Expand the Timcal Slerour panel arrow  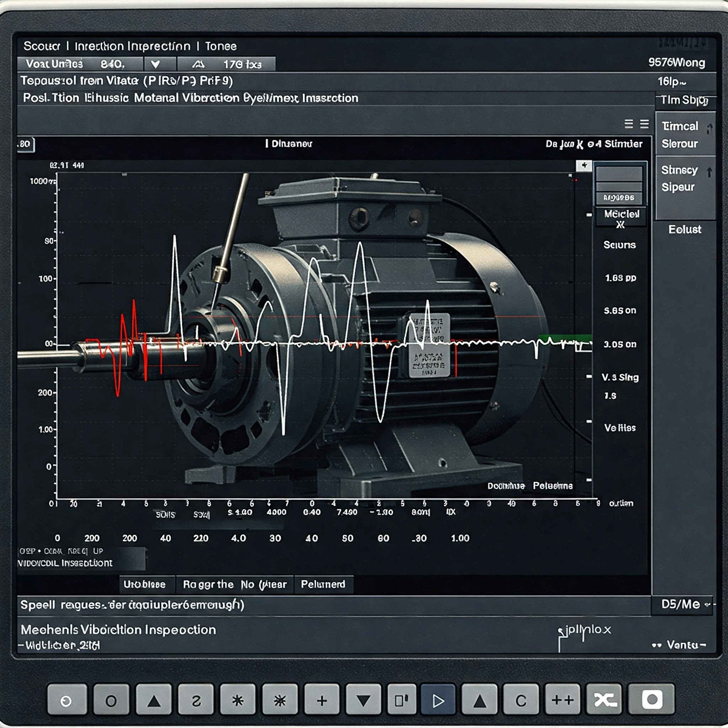[x=709, y=129]
